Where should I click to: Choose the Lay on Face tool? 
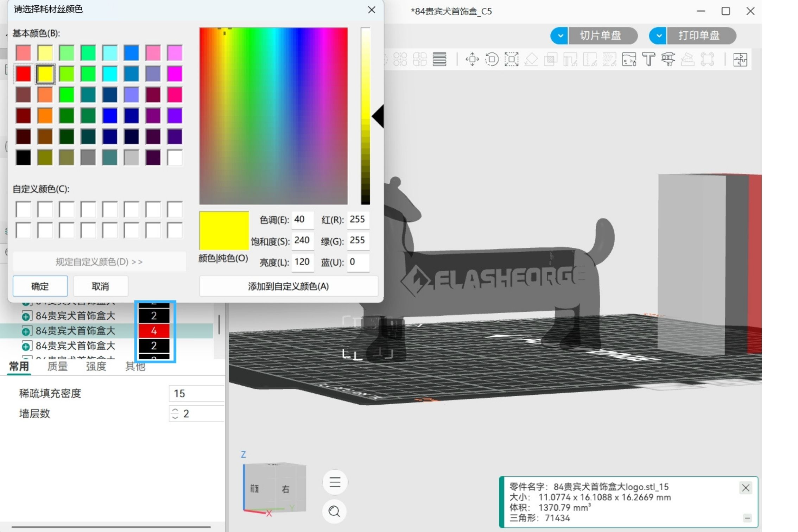click(531, 59)
